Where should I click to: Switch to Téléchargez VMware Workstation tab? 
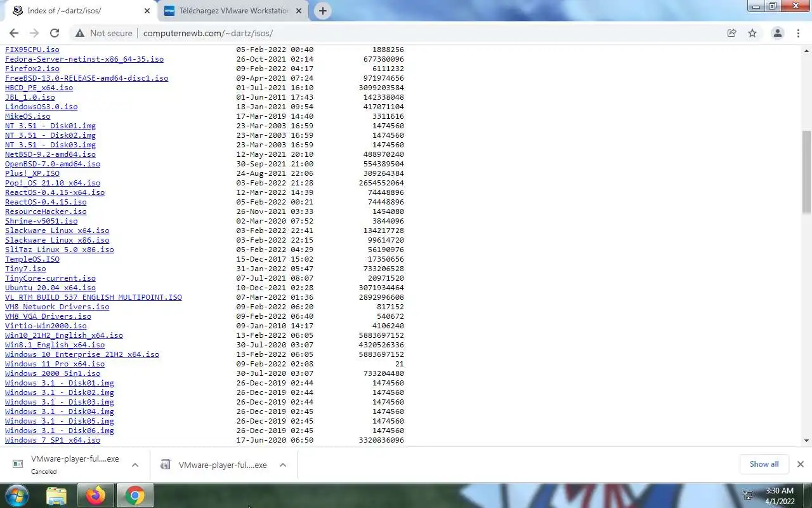(x=233, y=11)
